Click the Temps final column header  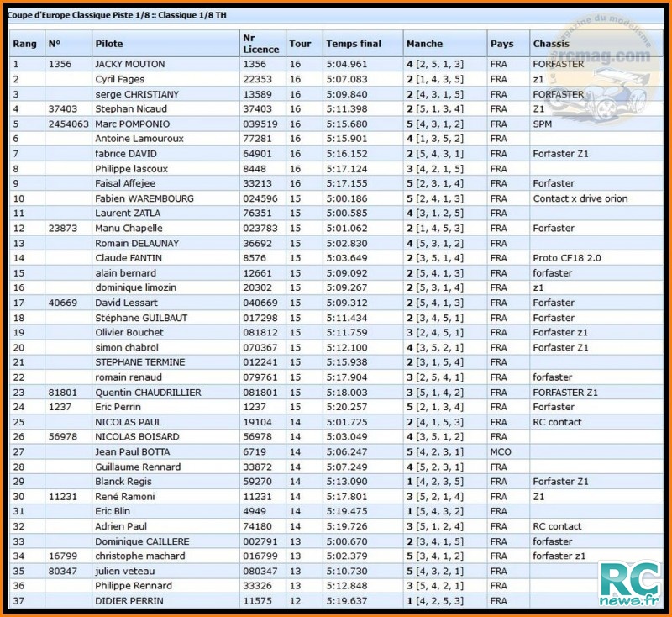pyautogui.click(x=354, y=44)
